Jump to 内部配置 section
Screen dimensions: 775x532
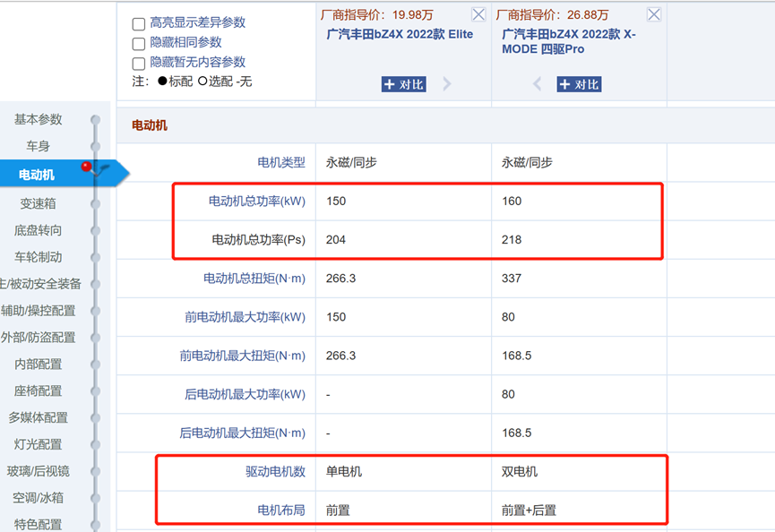click(38, 364)
